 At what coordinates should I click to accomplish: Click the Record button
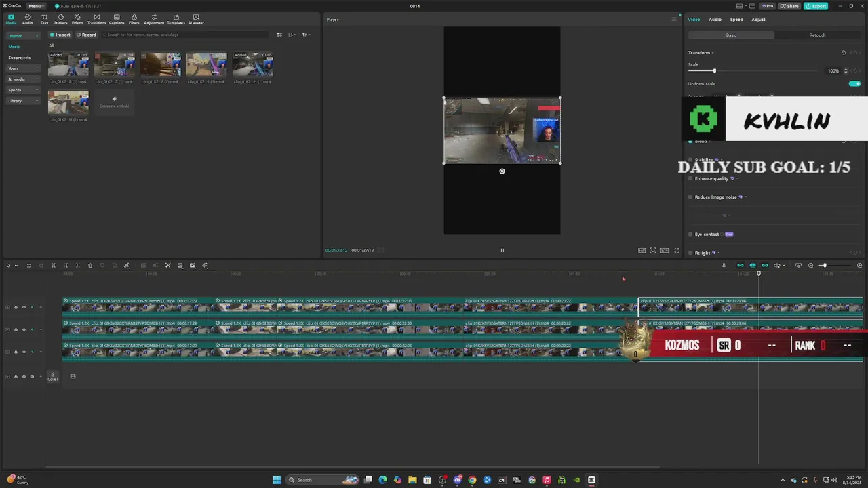pyautogui.click(x=86, y=35)
